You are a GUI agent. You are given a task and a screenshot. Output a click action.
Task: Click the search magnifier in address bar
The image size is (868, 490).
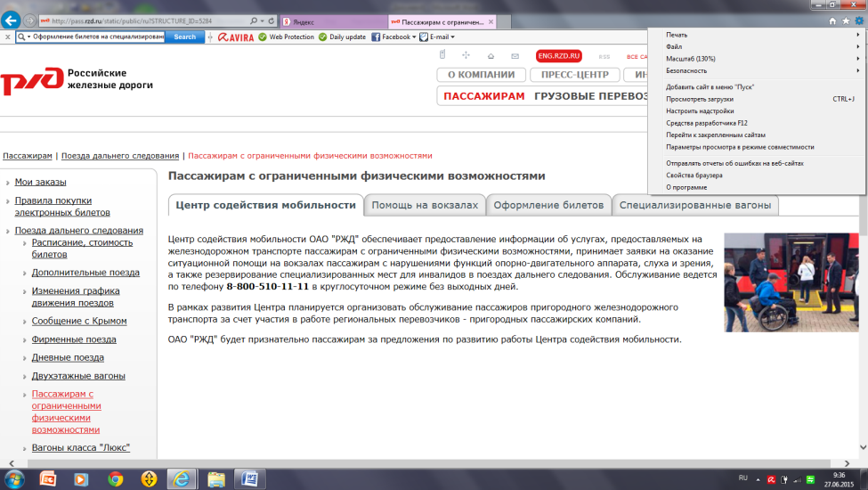[x=254, y=21]
